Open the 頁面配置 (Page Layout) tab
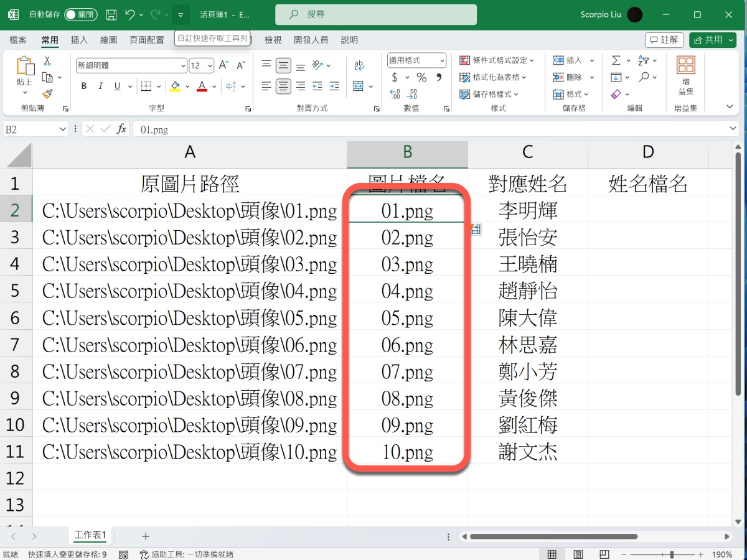 point(147,40)
